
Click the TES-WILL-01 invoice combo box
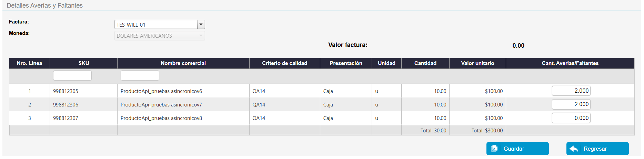(156, 25)
